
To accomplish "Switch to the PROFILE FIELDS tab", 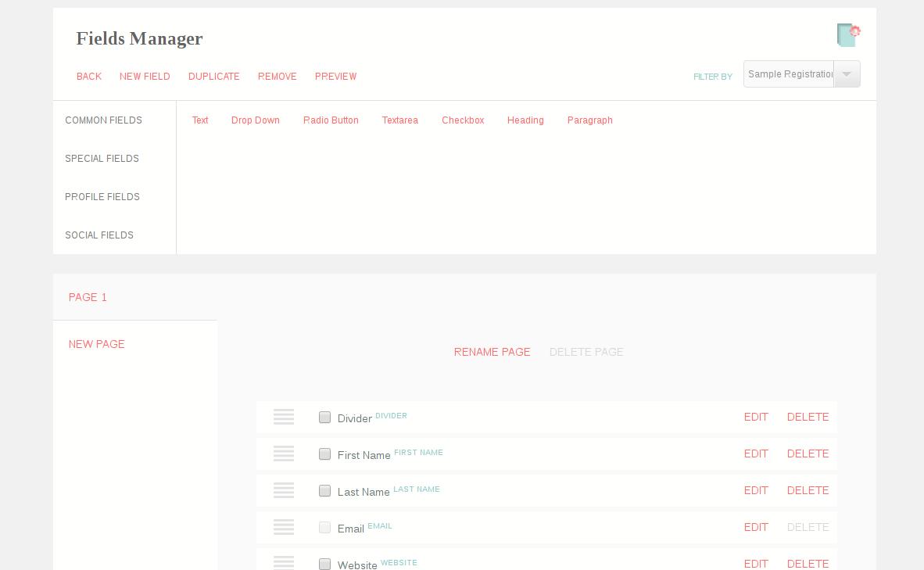I will pos(102,197).
